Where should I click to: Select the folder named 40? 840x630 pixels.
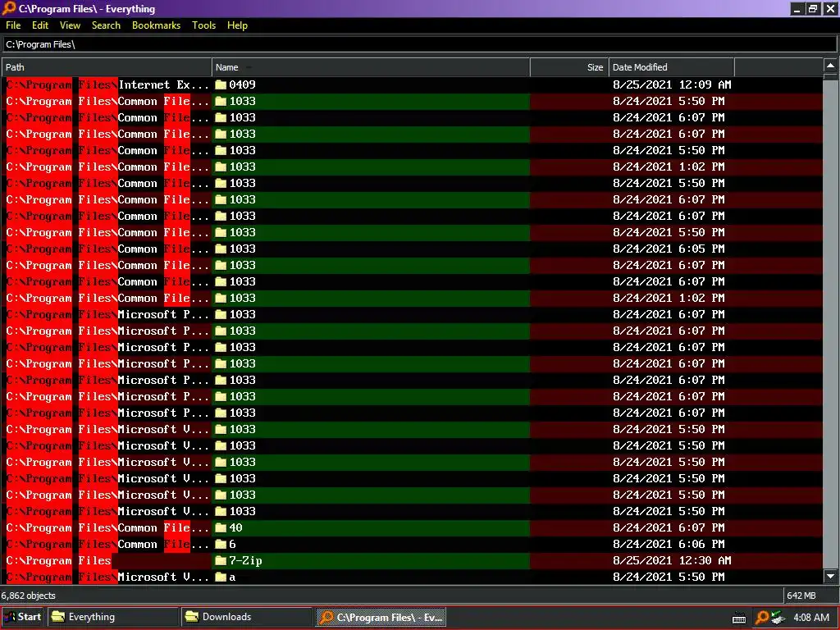[x=235, y=528]
